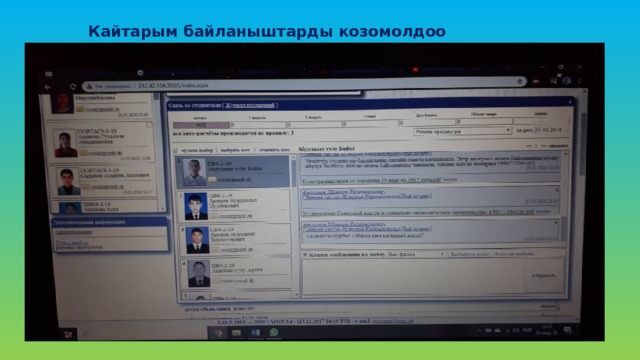Bookmark the page with the star icon
The image size is (640, 360).
520,82
